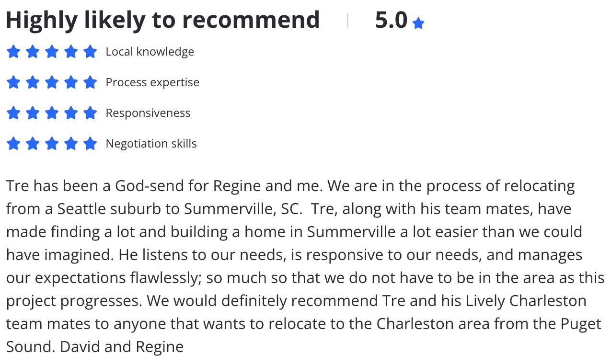
Task: Select the third Process expertise star
Action: [52, 82]
